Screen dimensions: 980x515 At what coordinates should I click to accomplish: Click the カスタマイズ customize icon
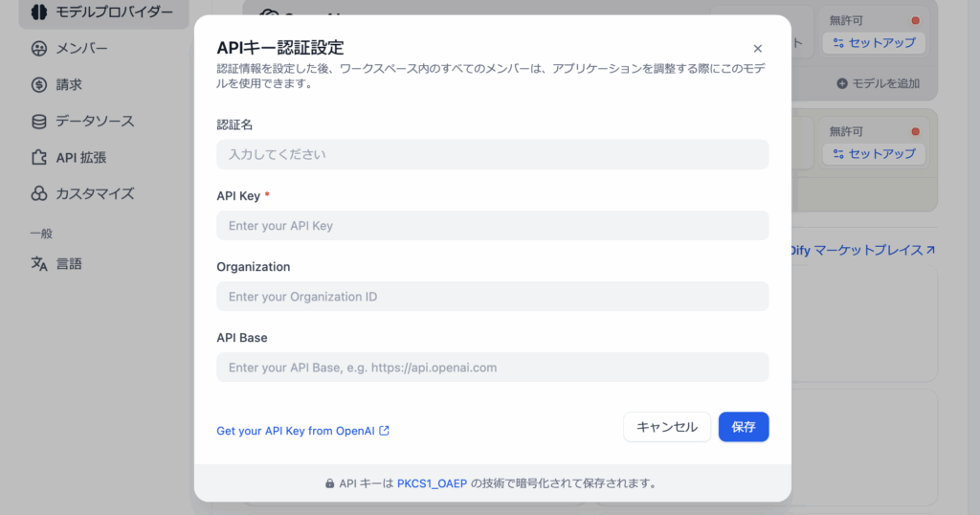(39, 193)
